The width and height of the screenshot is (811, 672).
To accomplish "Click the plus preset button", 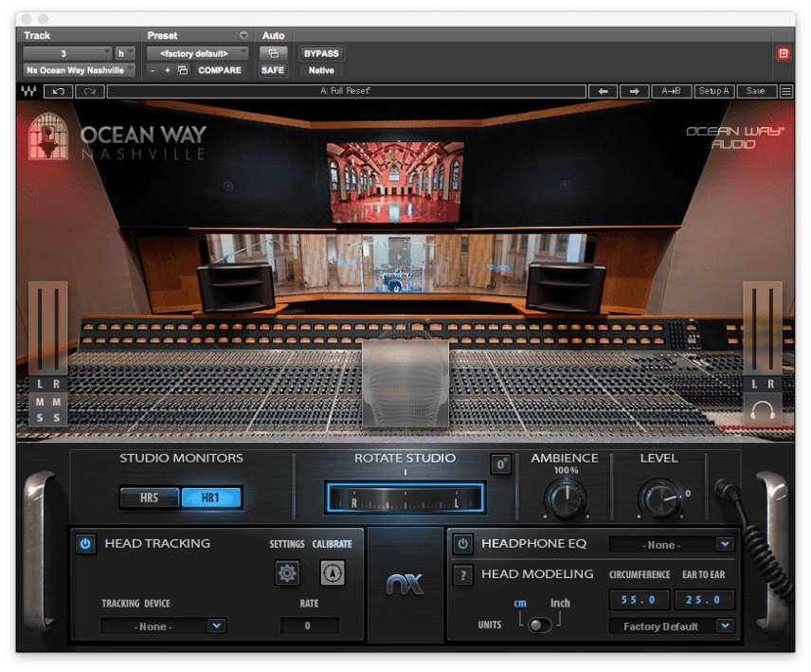I will (x=167, y=70).
